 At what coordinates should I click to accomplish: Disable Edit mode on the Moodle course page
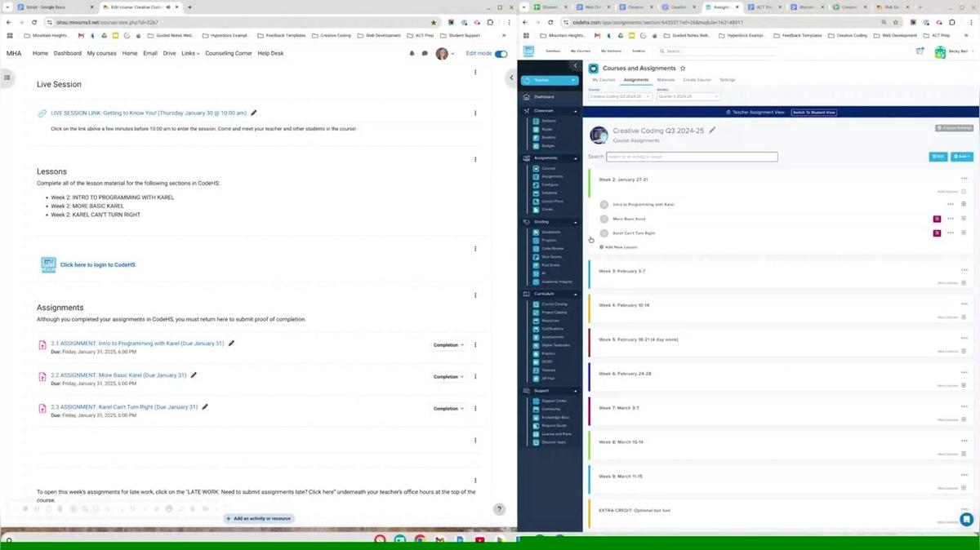pos(501,53)
